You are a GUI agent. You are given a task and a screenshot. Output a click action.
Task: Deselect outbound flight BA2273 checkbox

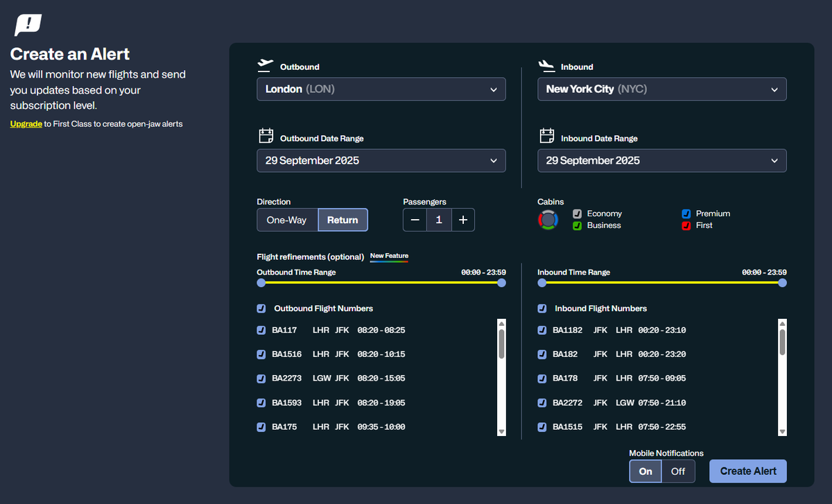(x=261, y=379)
